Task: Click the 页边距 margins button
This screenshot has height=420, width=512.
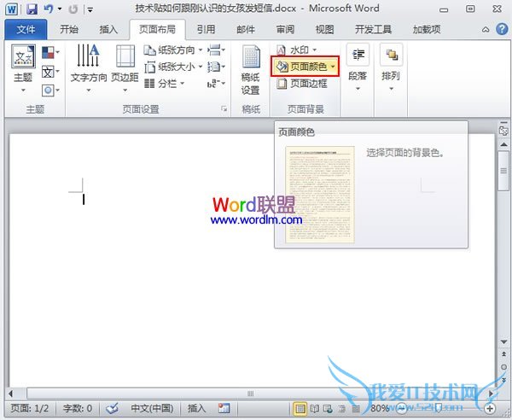Action: (x=125, y=68)
